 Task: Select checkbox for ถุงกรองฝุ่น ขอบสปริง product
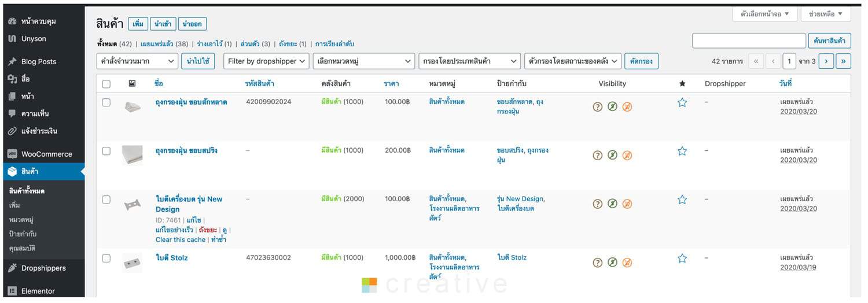(x=106, y=151)
